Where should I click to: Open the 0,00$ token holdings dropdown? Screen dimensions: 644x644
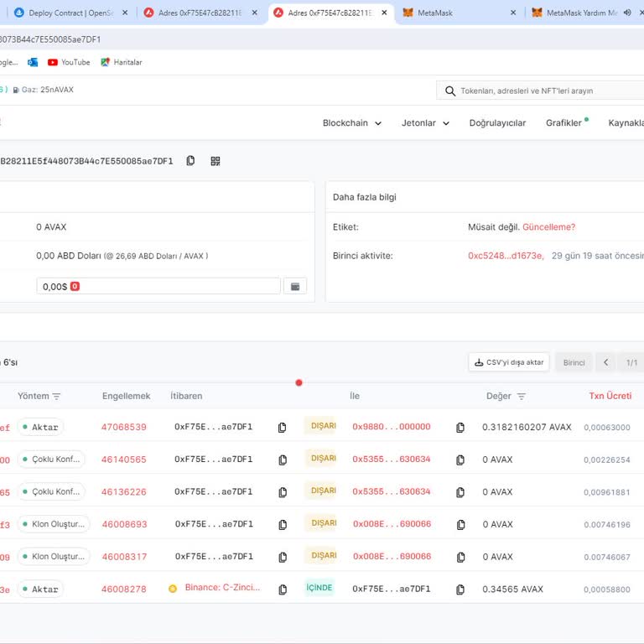158,286
